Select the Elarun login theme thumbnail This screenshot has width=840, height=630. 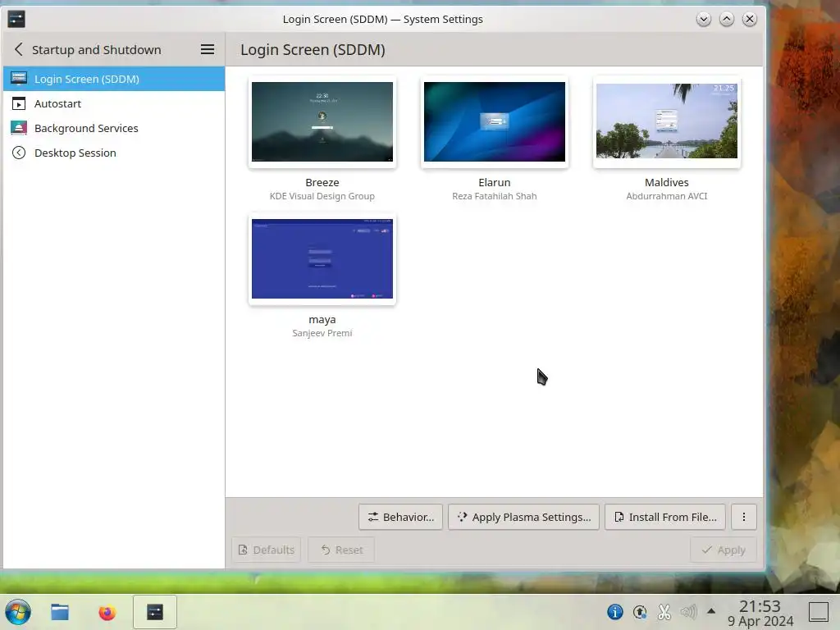495,121
